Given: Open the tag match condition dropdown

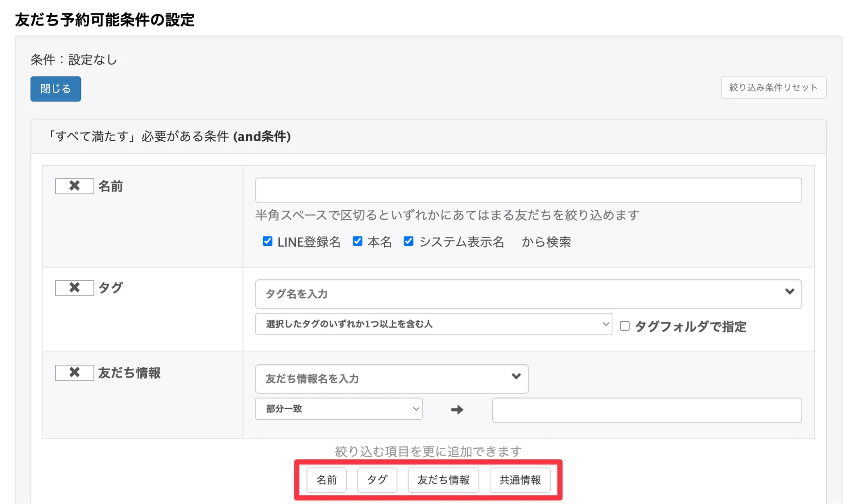Looking at the screenshot, I should [434, 325].
